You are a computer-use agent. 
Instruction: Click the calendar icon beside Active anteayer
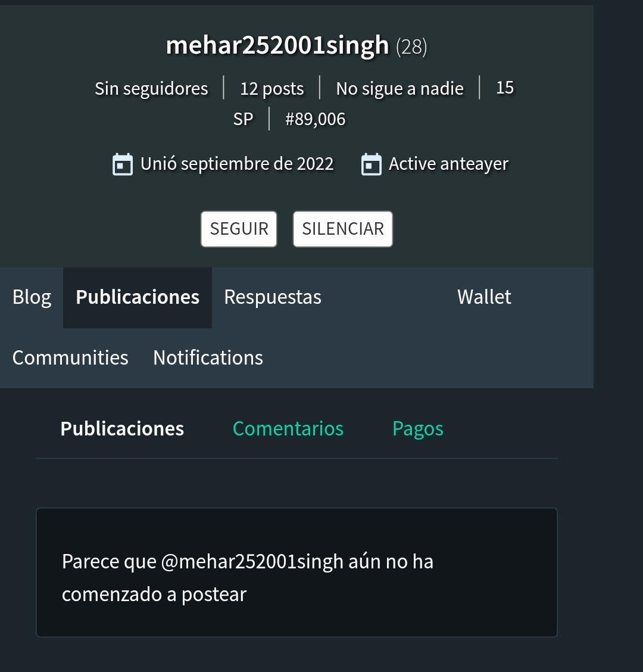point(372,164)
